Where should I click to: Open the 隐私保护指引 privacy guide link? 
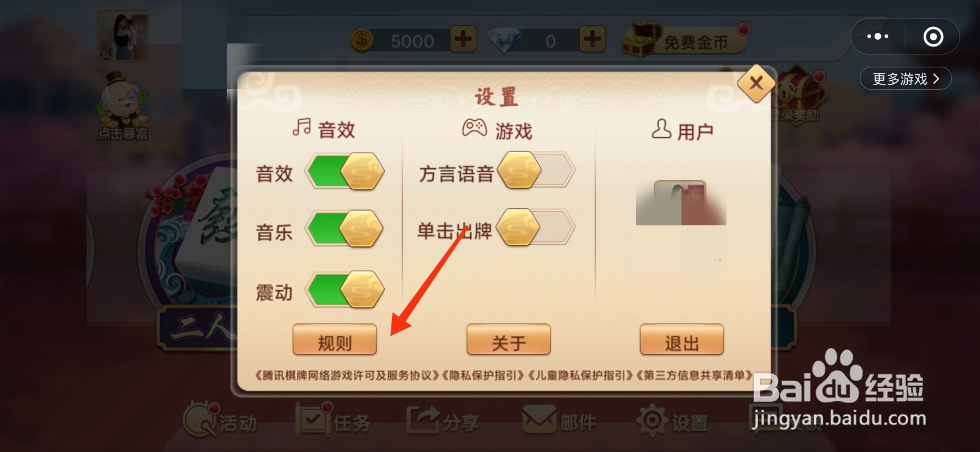(x=484, y=375)
